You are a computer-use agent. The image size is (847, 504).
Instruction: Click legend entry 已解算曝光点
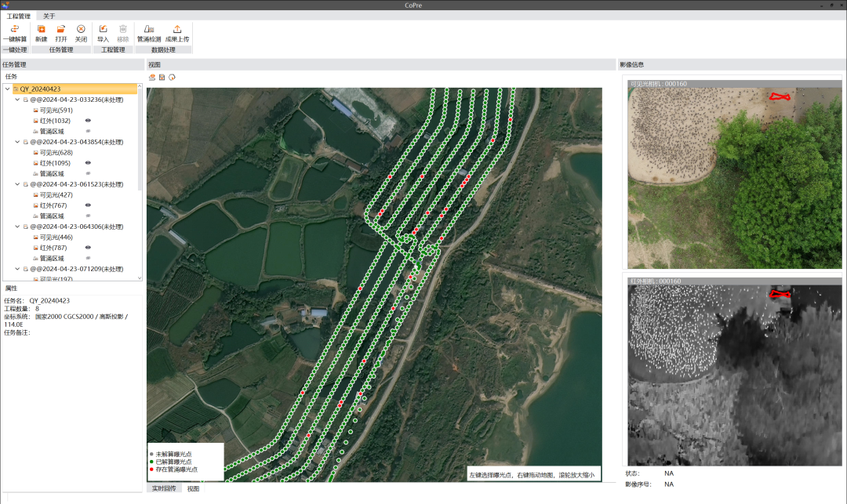coord(173,462)
